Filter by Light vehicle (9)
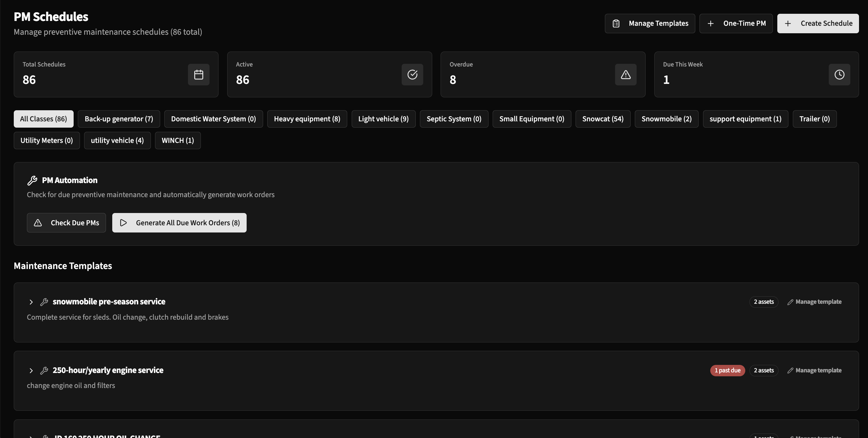Screen dimensions: 868x438 383,119
